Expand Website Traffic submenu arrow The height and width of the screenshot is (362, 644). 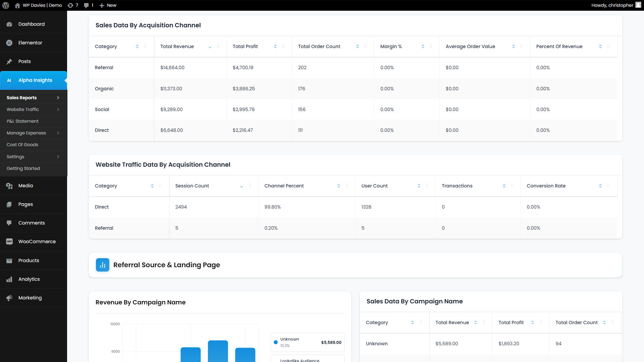(x=58, y=110)
